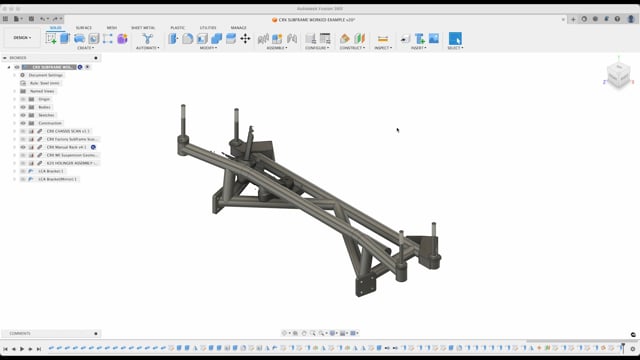The image size is (640, 360).
Task: Select the Midplane construct tool
Action: 359,38
